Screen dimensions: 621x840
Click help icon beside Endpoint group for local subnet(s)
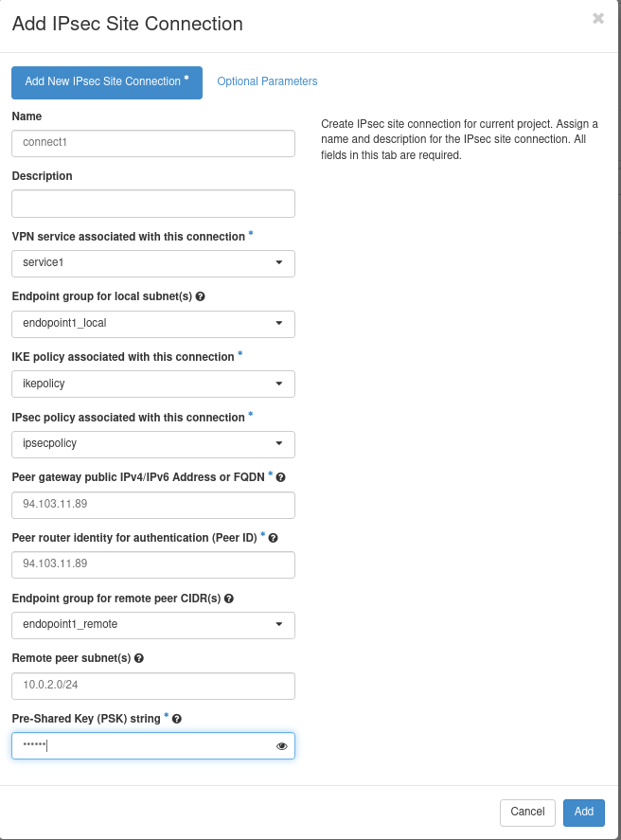tap(200, 296)
